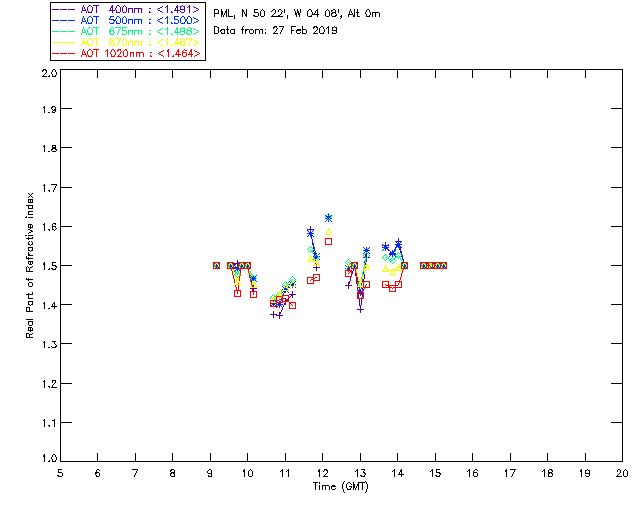This screenshot has height=512, width=640.
Task: Select the PML station location header text
Action: (x=297, y=14)
